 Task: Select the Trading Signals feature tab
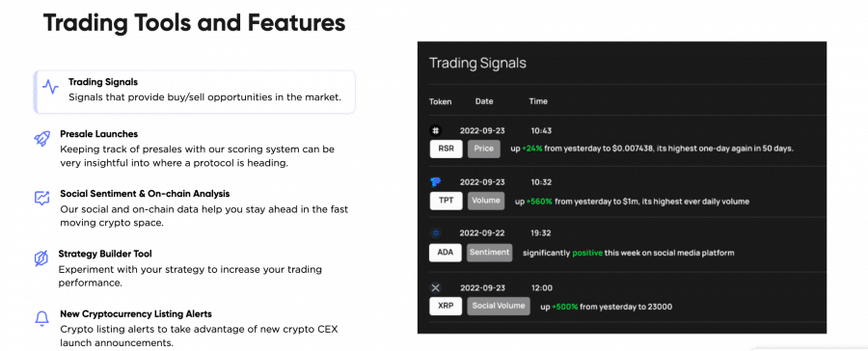194,92
